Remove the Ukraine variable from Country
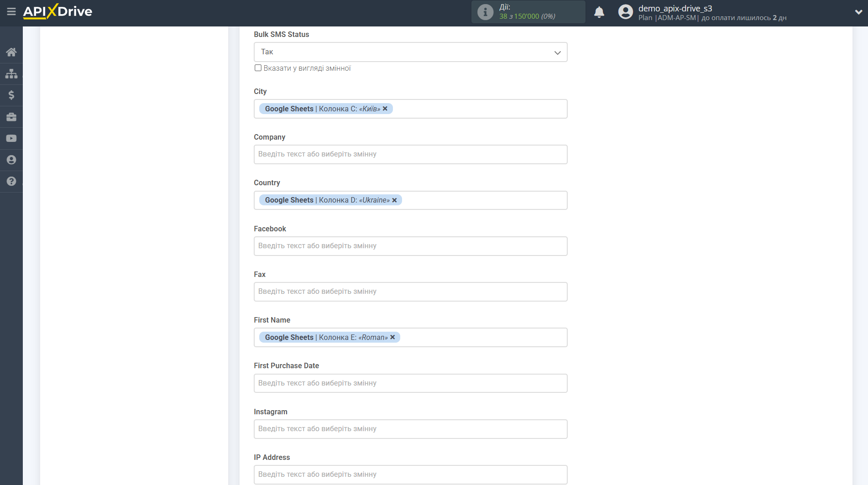The height and width of the screenshot is (485, 868). point(395,200)
